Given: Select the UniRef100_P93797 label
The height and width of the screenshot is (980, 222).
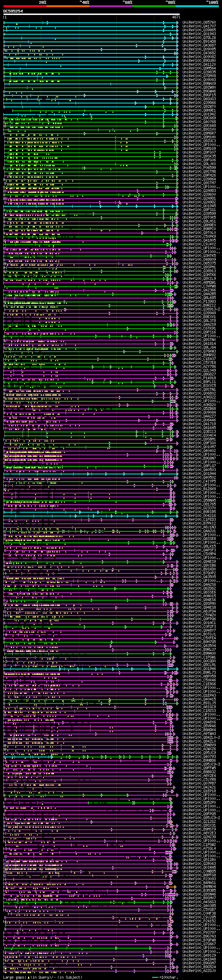Looking at the screenshot, I should click(199, 932).
